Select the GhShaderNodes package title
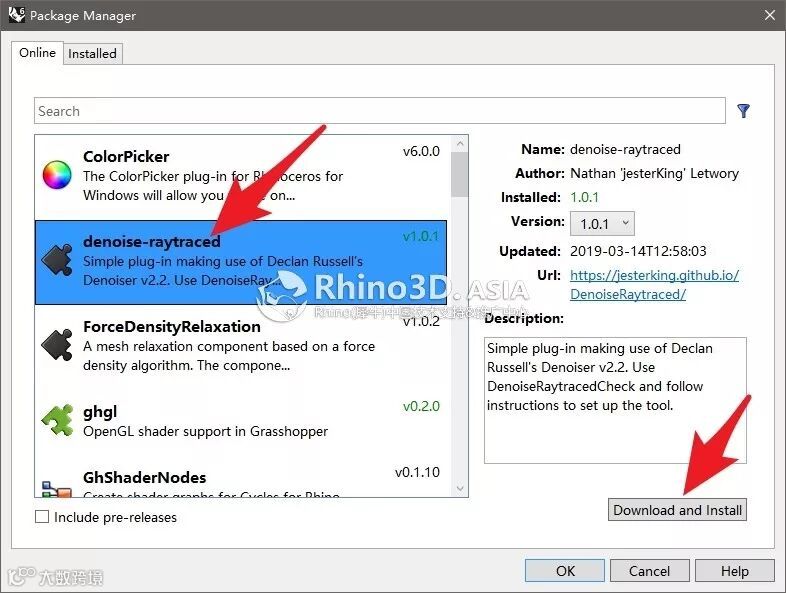This screenshot has height=593, width=786. coord(144,477)
